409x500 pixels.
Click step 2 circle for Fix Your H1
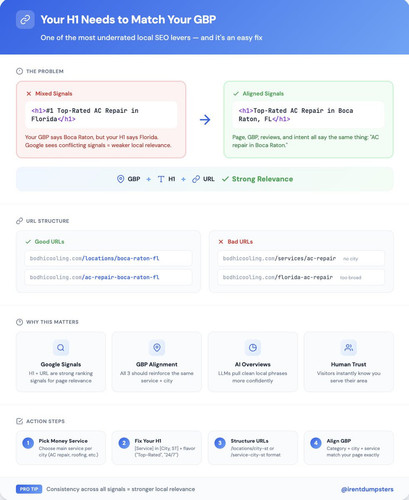pyautogui.click(x=124, y=443)
